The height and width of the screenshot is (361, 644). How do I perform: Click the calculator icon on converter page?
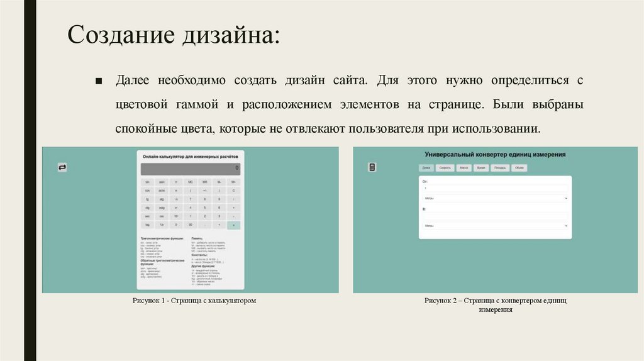point(372,167)
